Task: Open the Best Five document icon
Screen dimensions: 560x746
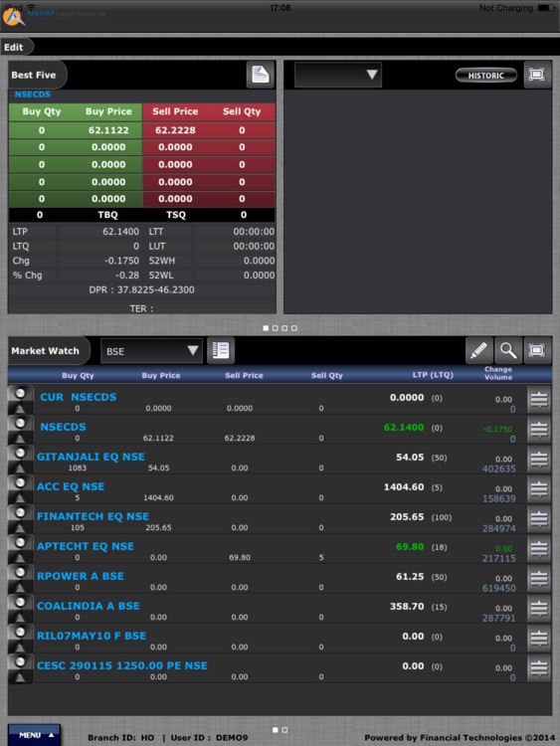Action: pyautogui.click(x=261, y=75)
